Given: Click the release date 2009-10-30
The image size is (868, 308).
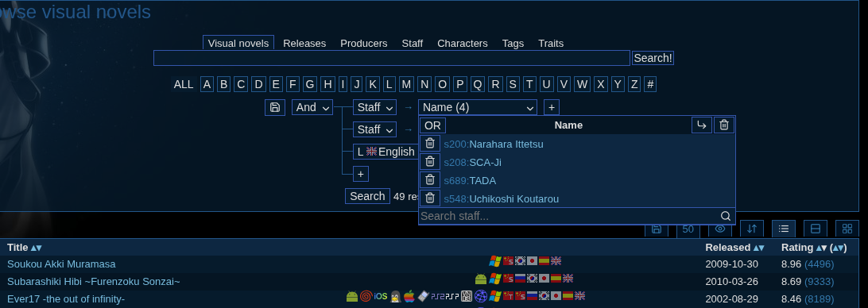Looking at the screenshot, I should (732, 264).
